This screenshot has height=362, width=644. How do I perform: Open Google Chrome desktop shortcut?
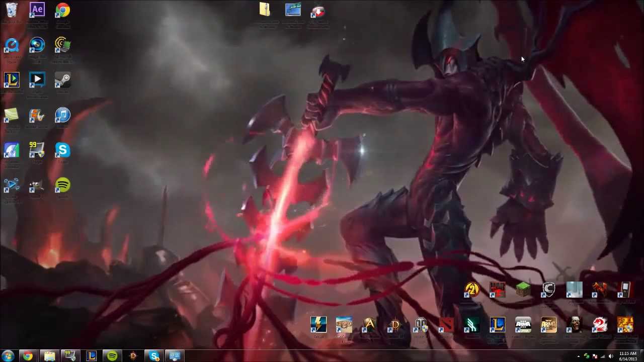click(62, 10)
